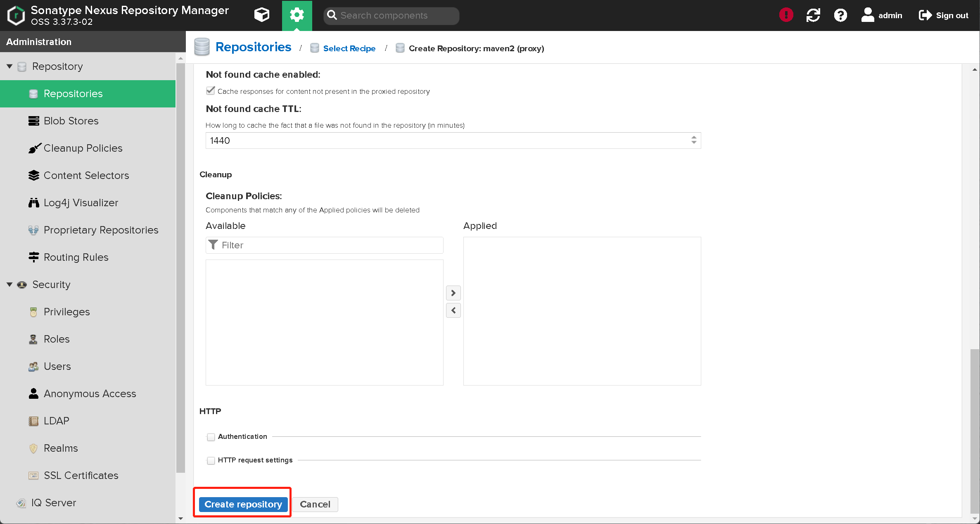Click the sidebar vertical scrollbar
Viewport: 980px width, 524px height.
180,267
